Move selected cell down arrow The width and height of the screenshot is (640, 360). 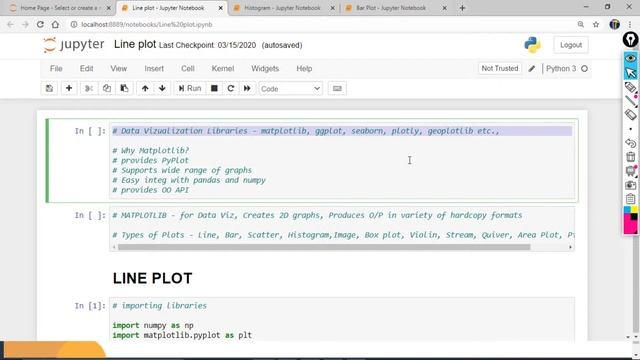point(162,89)
